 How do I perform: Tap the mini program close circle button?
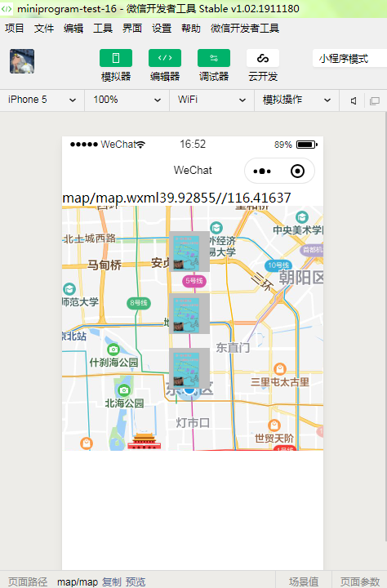click(x=297, y=171)
